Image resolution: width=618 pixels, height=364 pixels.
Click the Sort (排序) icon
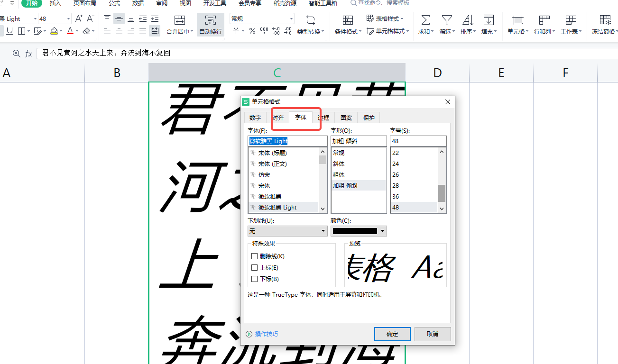[x=468, y=20]
